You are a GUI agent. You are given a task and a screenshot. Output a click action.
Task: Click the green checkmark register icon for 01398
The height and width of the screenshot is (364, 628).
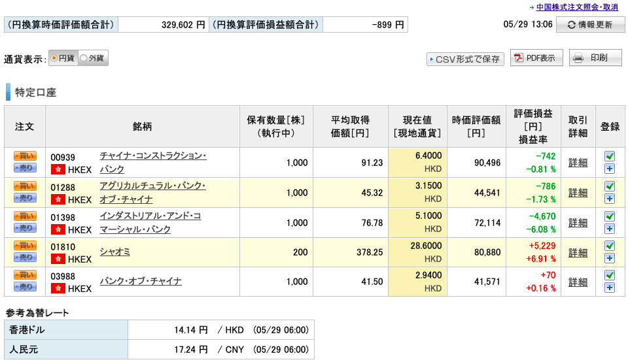pyautogui.click(x=610, y=216)
